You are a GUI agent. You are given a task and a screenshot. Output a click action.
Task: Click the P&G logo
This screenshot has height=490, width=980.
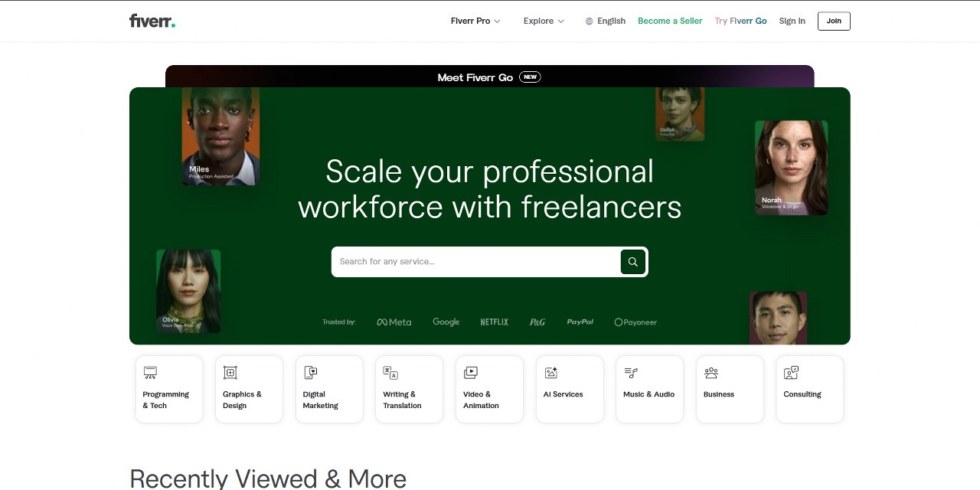coord(537,322)
